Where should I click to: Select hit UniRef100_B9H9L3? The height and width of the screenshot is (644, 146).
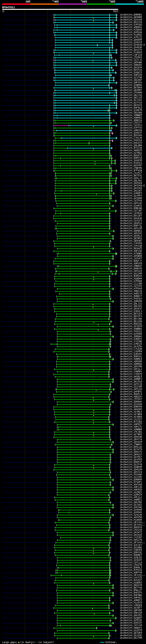pos(131,567)
